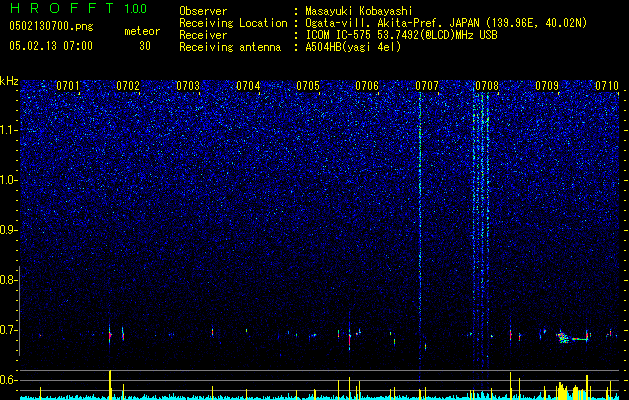The height and width of the screenshot is (400, 629).
Task: Click the 0702 time label
Action: pyautogui.click(x=128, y=86)
